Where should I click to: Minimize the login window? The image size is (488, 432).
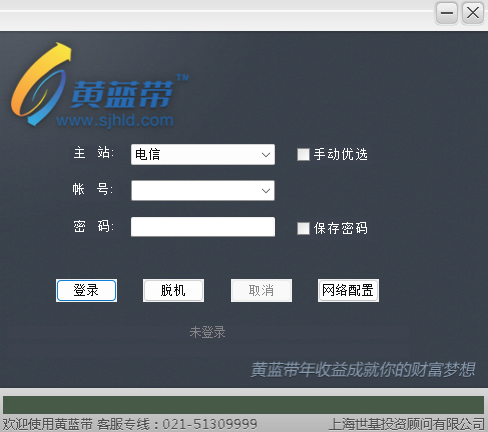click(x=447, y=13)
